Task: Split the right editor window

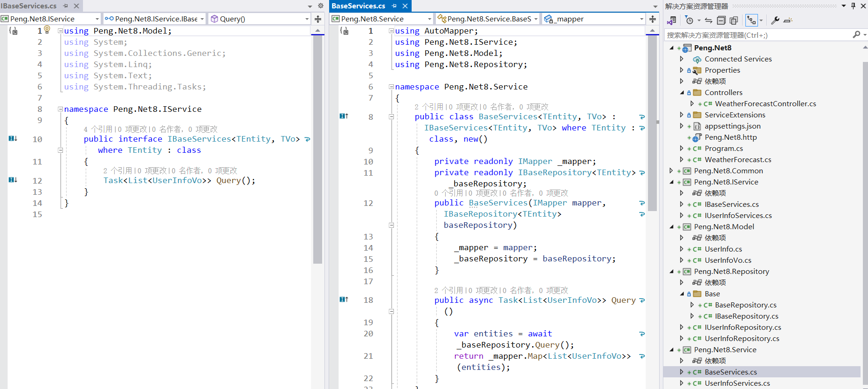Action: (x=653, y=19)
